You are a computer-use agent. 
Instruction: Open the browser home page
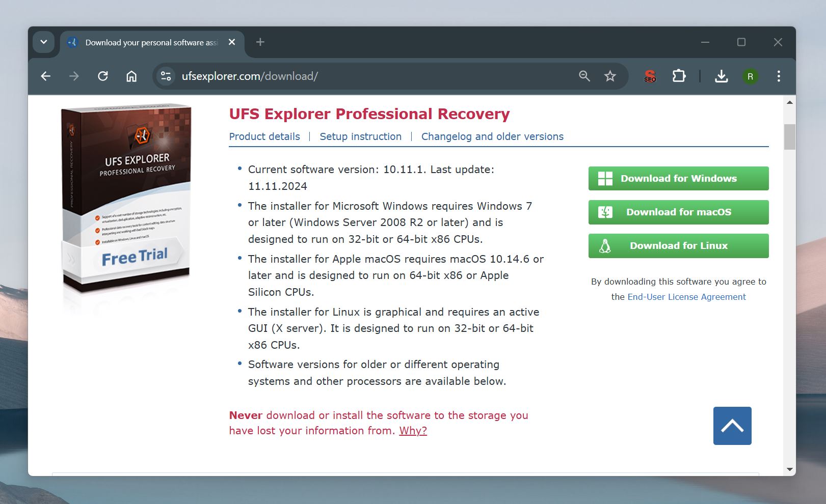tap(131, 76)
